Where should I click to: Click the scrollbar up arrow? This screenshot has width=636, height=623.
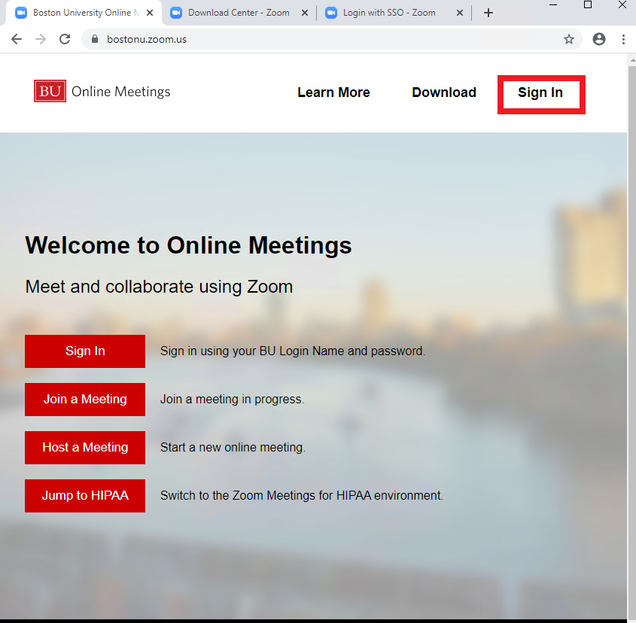tap(632, 61)
